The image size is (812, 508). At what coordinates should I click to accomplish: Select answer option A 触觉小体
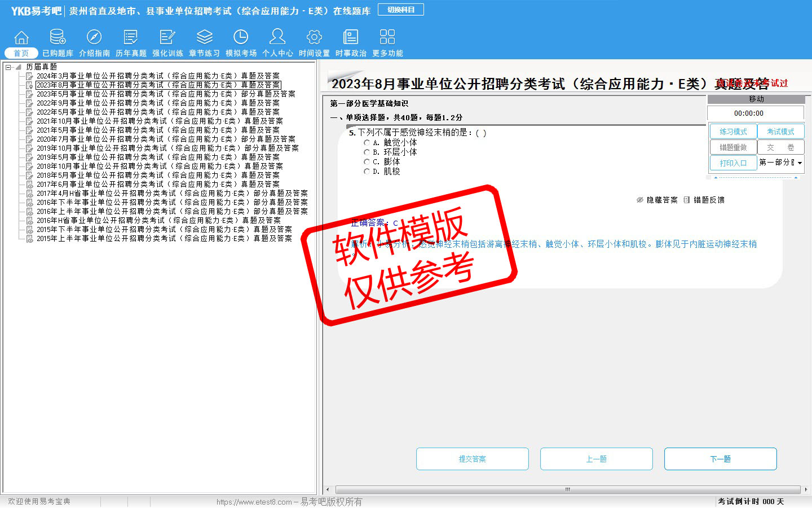tap(367, 143)
